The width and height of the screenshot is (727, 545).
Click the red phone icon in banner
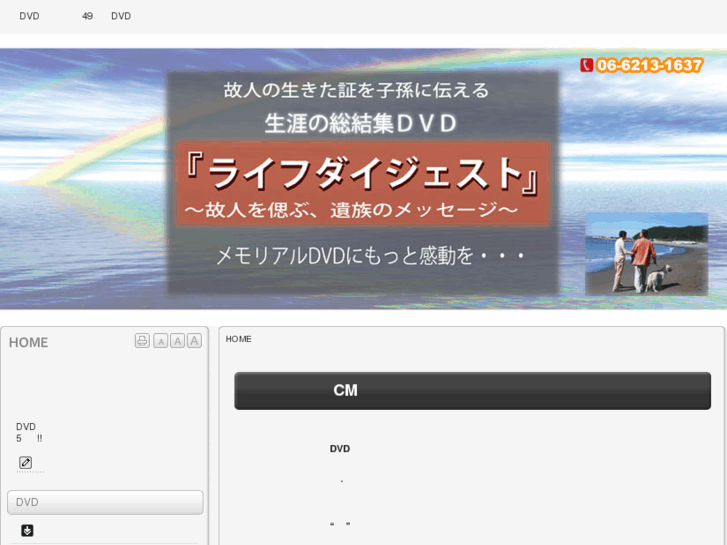click(x=587, y=65)
